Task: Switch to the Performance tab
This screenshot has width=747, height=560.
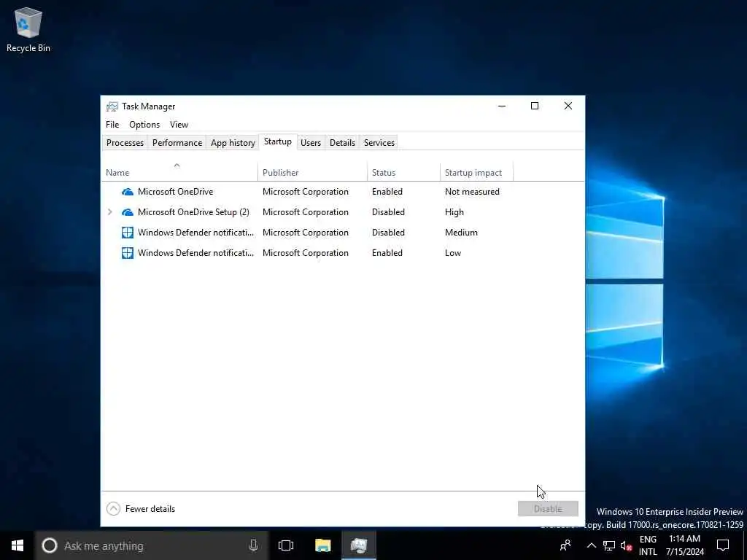Action: 177,143
